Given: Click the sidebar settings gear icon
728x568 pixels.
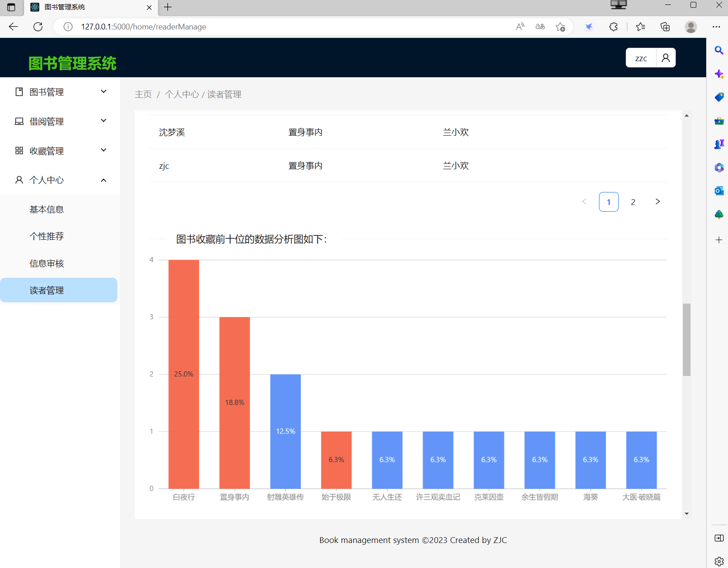Looking at the screenshot, I should (x=719, y=561).
